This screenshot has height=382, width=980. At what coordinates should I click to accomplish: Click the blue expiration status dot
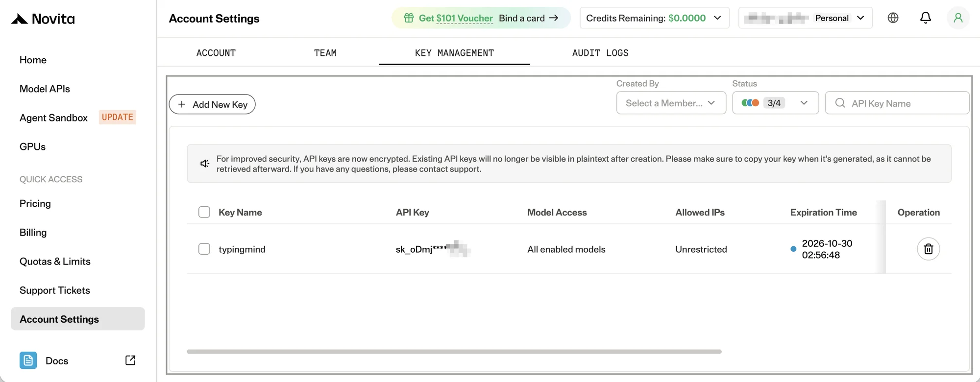pyautogui.click(x=793, y=249)
